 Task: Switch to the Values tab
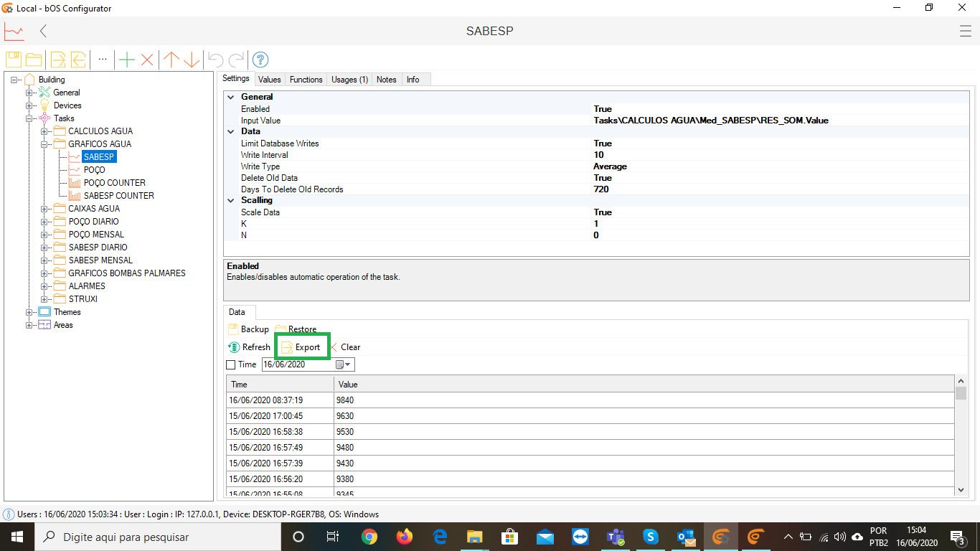point(269,80)
